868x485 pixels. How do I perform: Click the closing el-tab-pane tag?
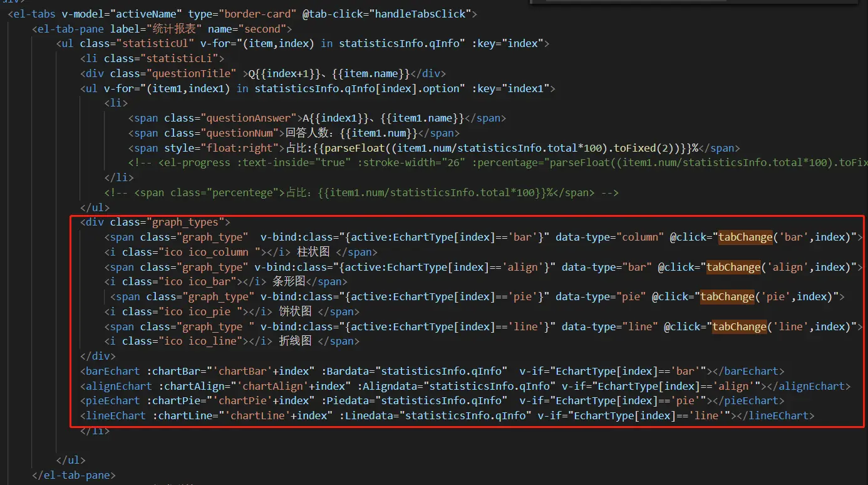(74, 476)
